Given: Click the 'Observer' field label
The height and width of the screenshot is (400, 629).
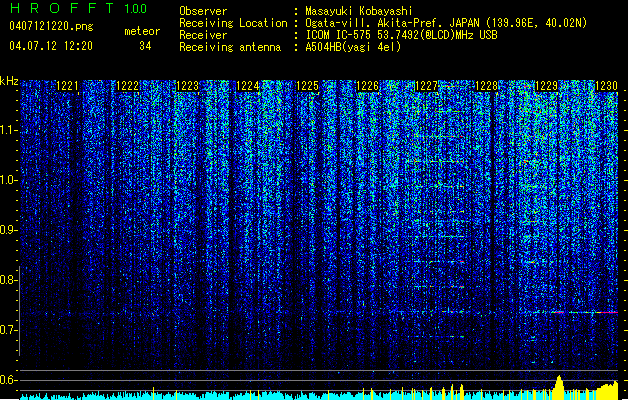Looking at the screenshot, I should point(203,11).
